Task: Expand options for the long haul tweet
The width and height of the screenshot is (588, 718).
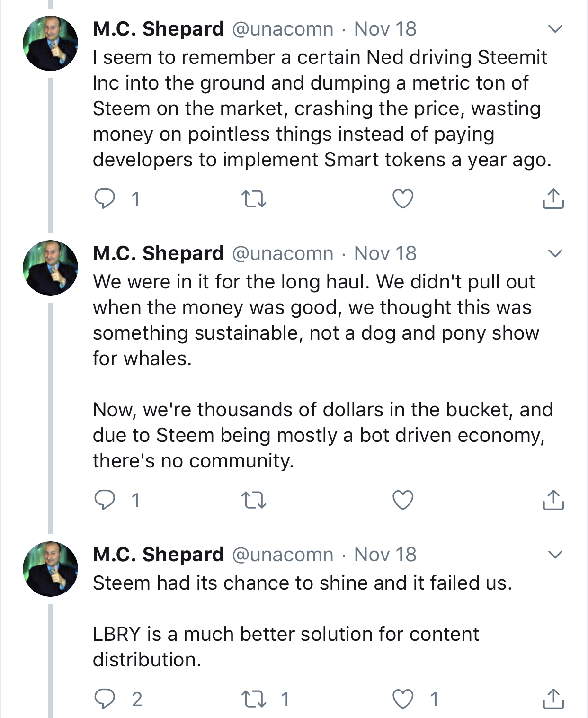Action: [555, 253]
